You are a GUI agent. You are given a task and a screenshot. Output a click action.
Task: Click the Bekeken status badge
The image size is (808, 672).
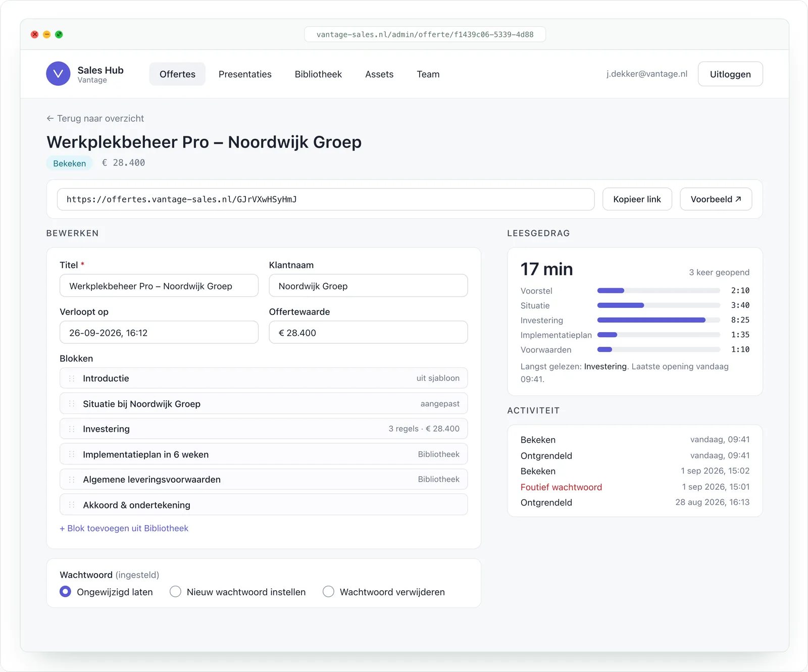coord(70,164)
